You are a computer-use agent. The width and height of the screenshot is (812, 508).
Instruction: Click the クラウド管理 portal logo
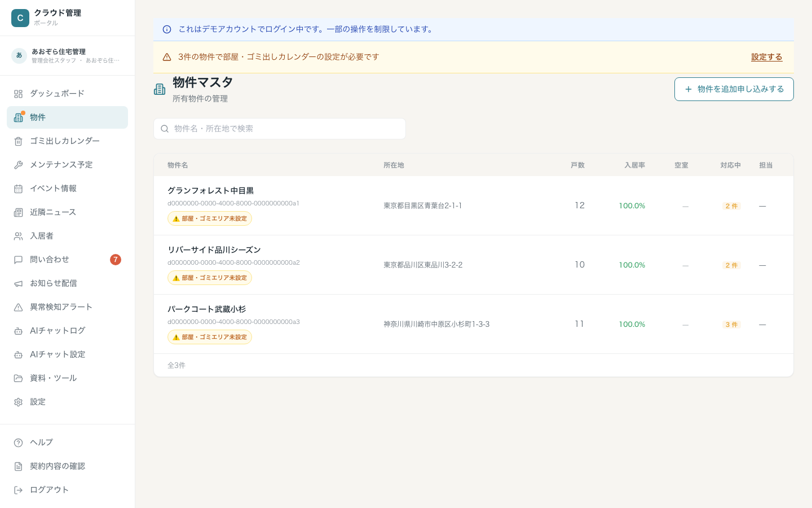click(x=20, y=18)
